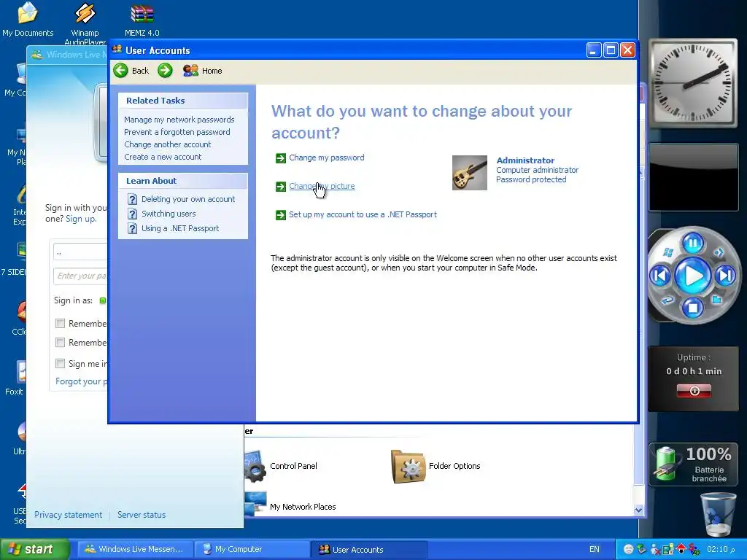Tick the Sign me in checkbox
The image size is (747, 560).
coord(60,363)
